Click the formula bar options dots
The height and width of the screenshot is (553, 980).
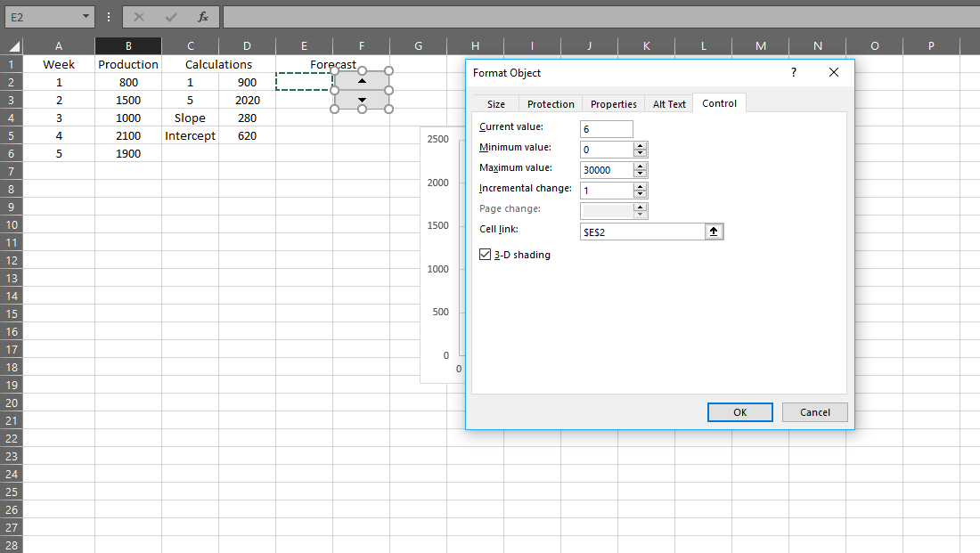tap(109, 17)
